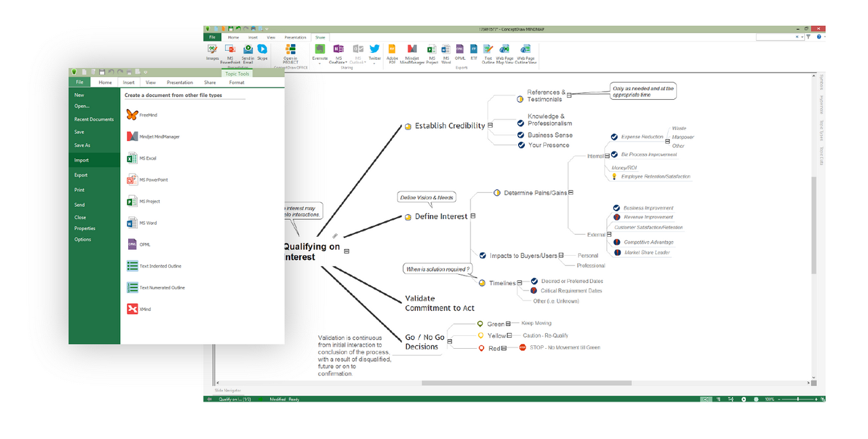Click Web Page Outline View icon
This screenshot has height=439, width=868.
pyautogui.click(x=526, y=49)
